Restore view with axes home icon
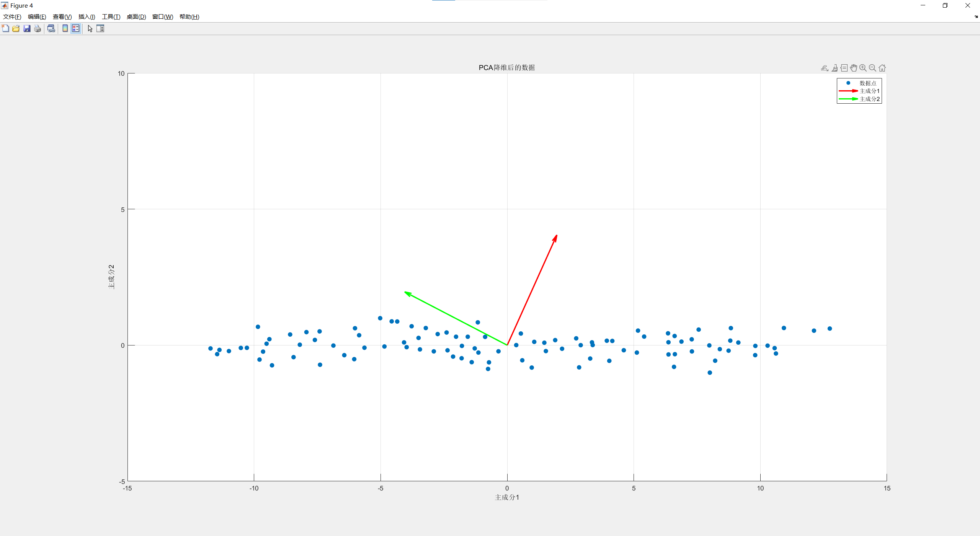 tap(882, 68)
